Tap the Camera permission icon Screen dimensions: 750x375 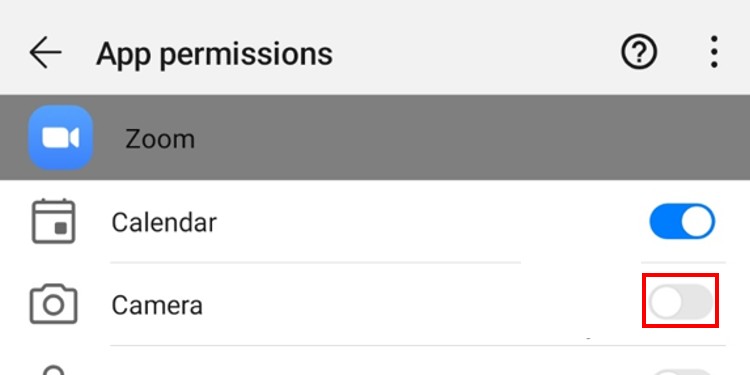[53, 304]
